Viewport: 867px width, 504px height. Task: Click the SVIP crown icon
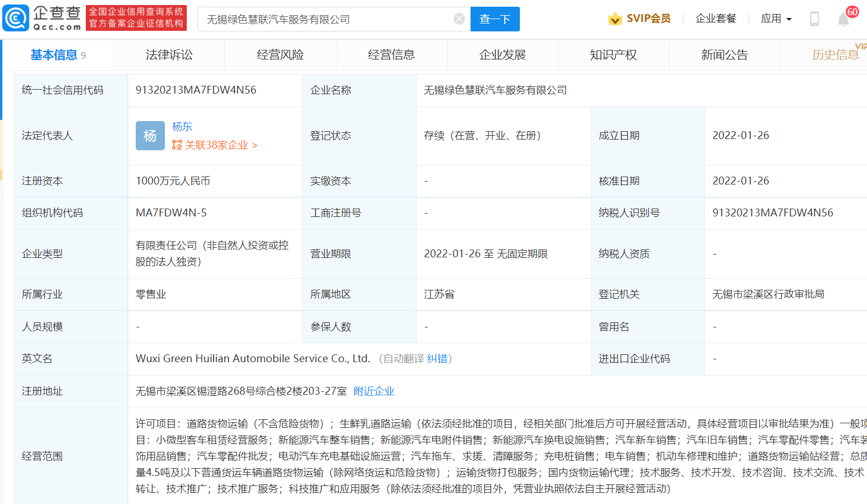point(615,19)
